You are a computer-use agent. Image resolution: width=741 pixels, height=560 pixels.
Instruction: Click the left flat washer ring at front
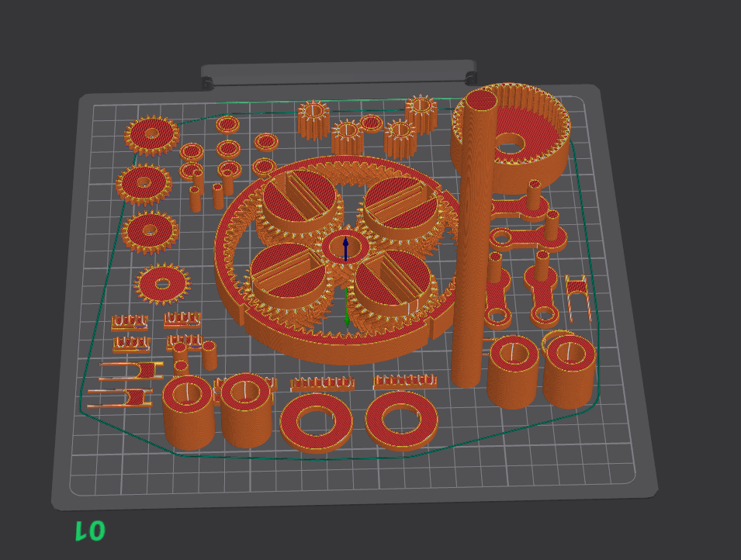tap(316, 421)
